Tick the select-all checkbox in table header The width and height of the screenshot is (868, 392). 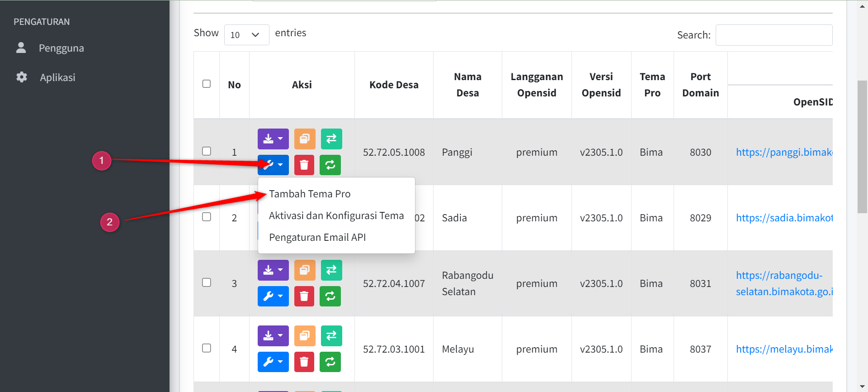pos(207,84)
